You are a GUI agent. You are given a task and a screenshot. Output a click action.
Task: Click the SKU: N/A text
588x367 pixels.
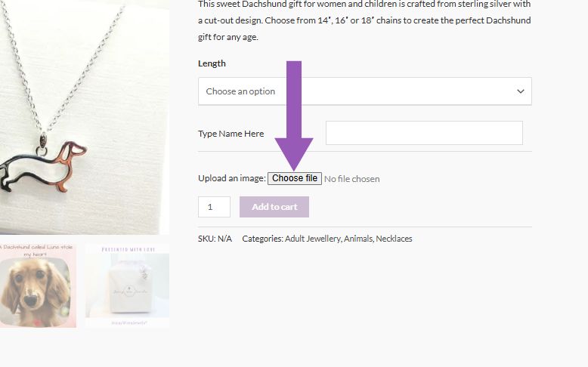(215, 239)
